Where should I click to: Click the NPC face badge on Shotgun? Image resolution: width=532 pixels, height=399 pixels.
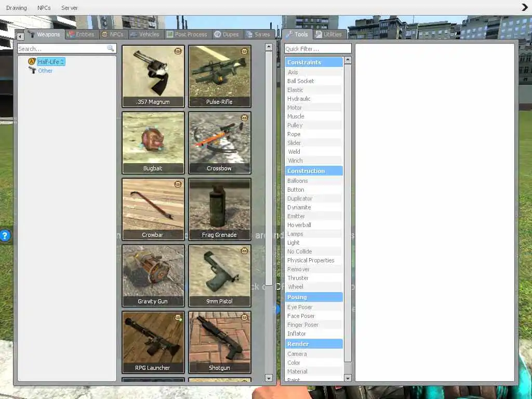[244, 317]
